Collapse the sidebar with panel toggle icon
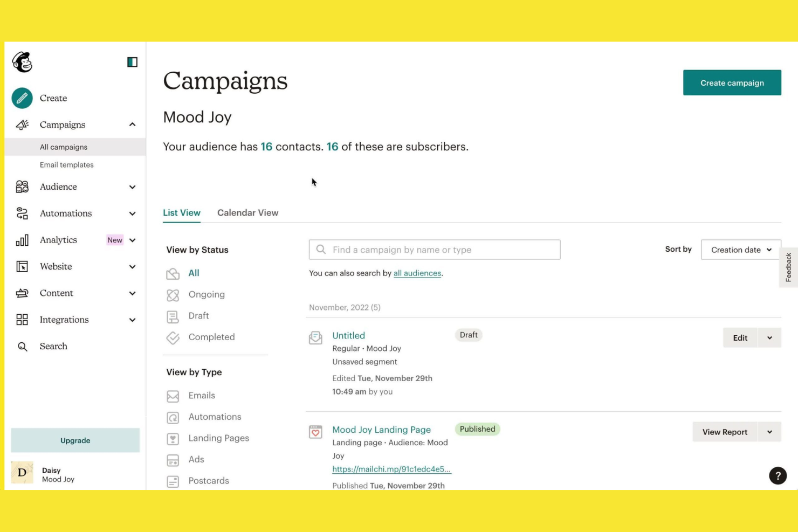Image resolution: width=798 pixels, height=532 pixels. click(132, 62)
